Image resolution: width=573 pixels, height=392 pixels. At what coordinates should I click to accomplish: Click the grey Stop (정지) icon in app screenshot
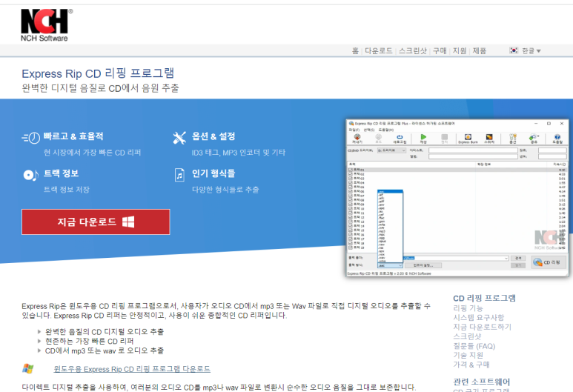pos(444,137)
